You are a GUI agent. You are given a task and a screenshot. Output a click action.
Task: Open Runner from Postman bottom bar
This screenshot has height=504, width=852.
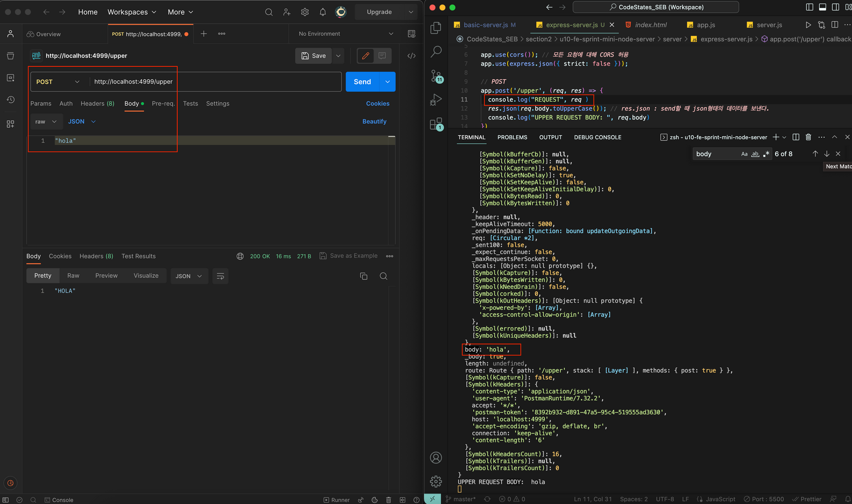click(x=336, y=500)
